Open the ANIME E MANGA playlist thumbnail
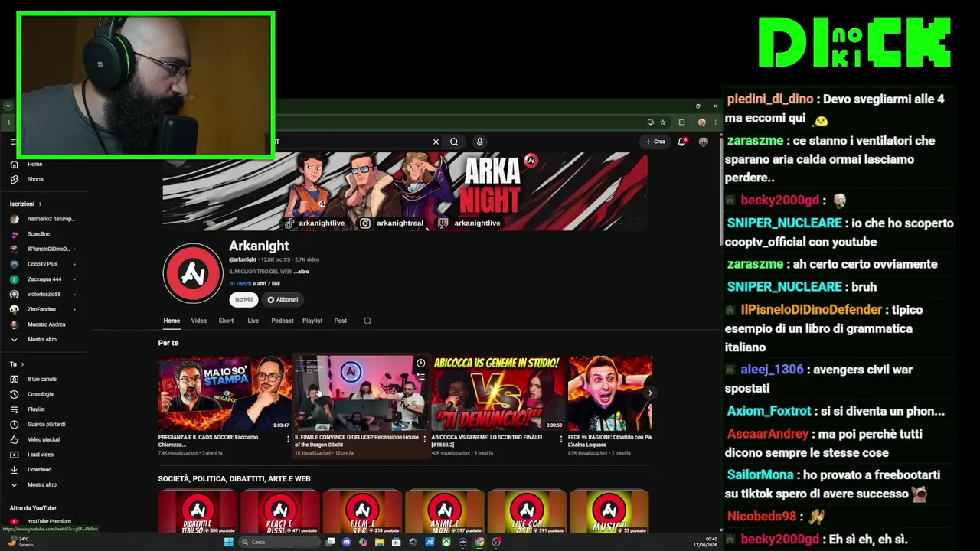This screenshot has width=980, height=551. tap(444, 512)
